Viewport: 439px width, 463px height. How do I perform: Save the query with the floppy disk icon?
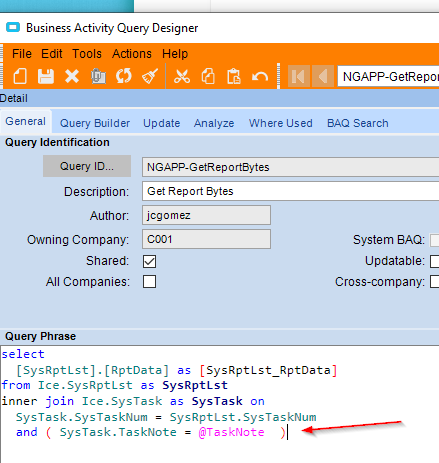[46, 76]
